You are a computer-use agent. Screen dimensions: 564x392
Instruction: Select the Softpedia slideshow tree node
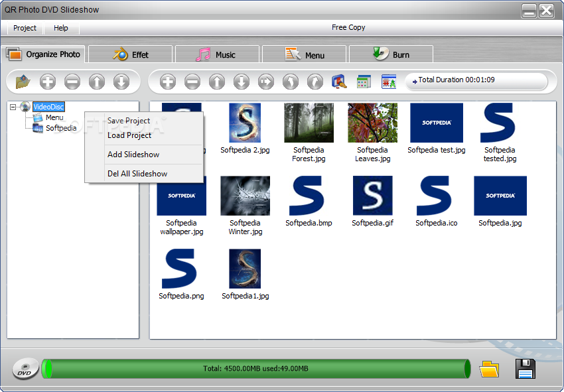pos(61,128)
